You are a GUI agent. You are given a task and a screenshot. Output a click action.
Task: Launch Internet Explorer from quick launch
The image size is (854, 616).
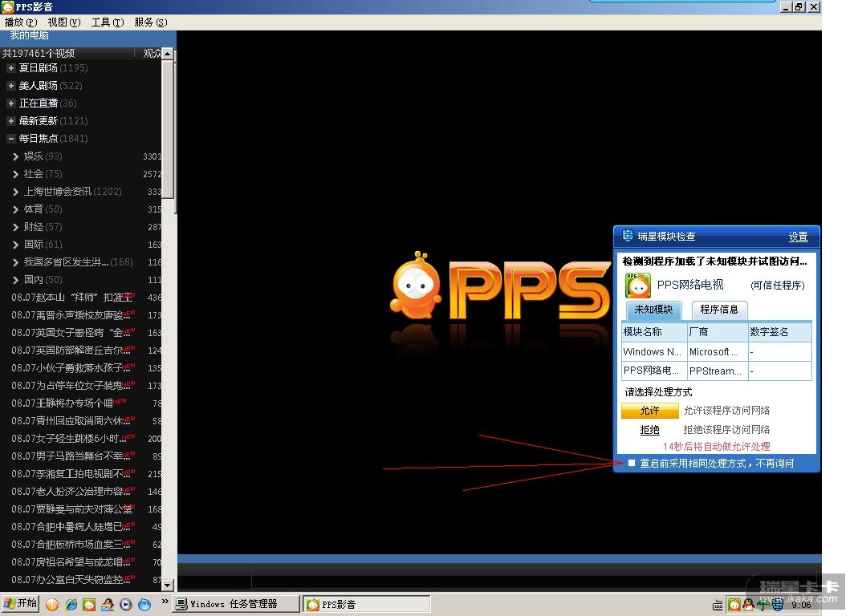click(x=71, y=604)
